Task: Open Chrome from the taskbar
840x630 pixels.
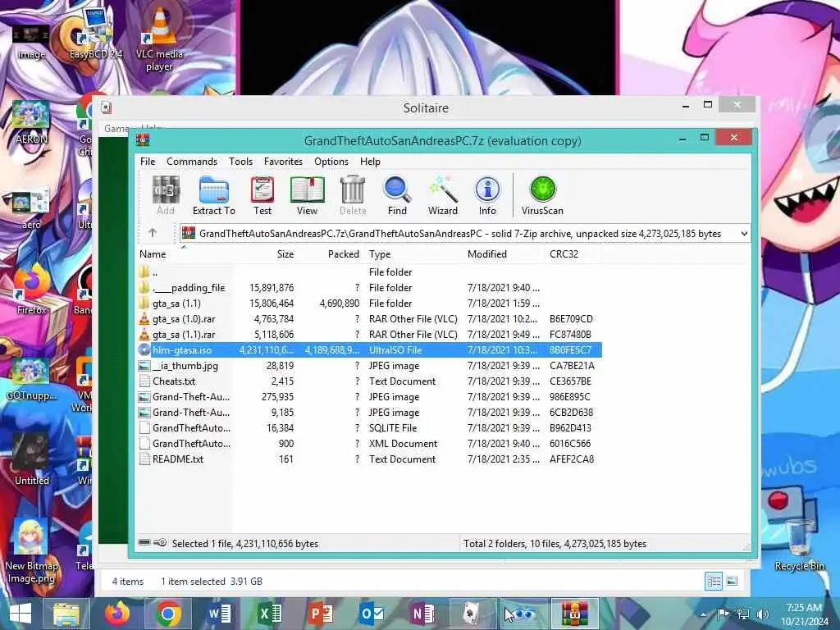Action: click(x=167, y=614)
